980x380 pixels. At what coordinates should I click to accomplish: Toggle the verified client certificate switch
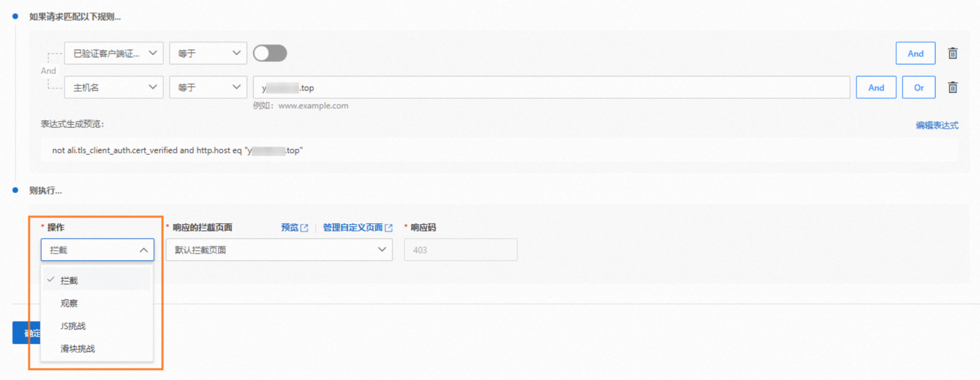click(270, 53)
